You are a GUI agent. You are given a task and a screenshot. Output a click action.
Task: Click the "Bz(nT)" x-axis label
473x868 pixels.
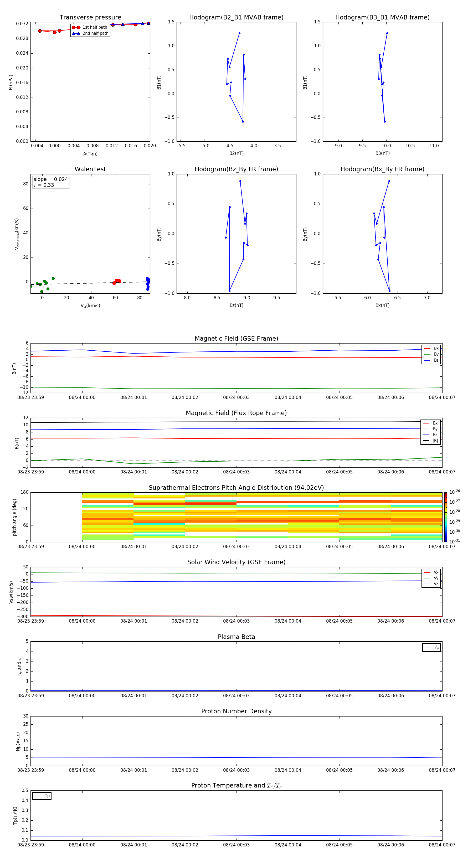(x=236, y=305)
